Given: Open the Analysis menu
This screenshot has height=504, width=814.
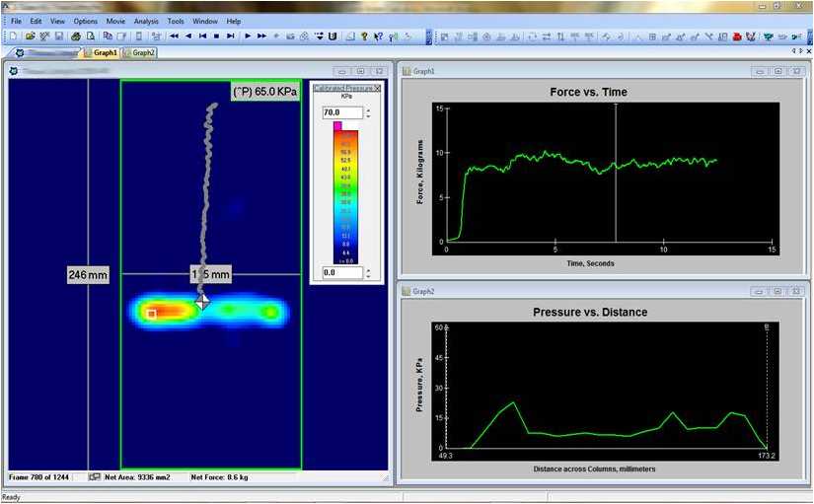Looking at the screenshot, I should click(145, 21).
